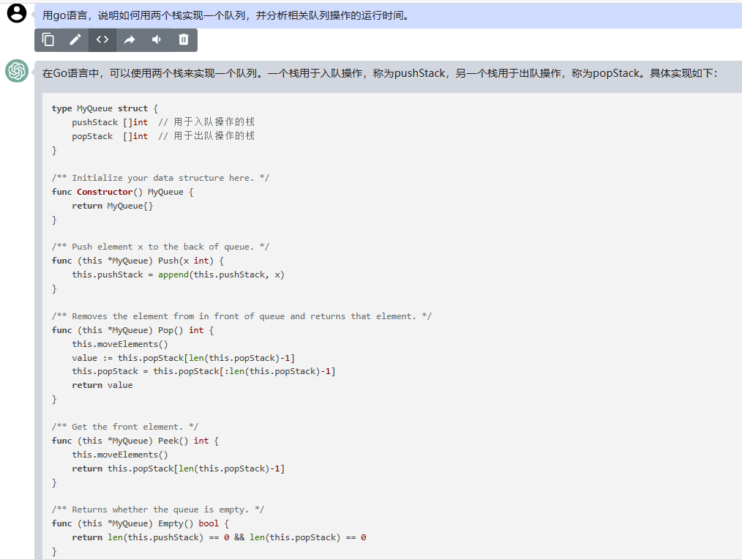742x560 pixels.
Task: Click the user question about implementing a queue with two stacks in Go
Action: pos(225,15)
